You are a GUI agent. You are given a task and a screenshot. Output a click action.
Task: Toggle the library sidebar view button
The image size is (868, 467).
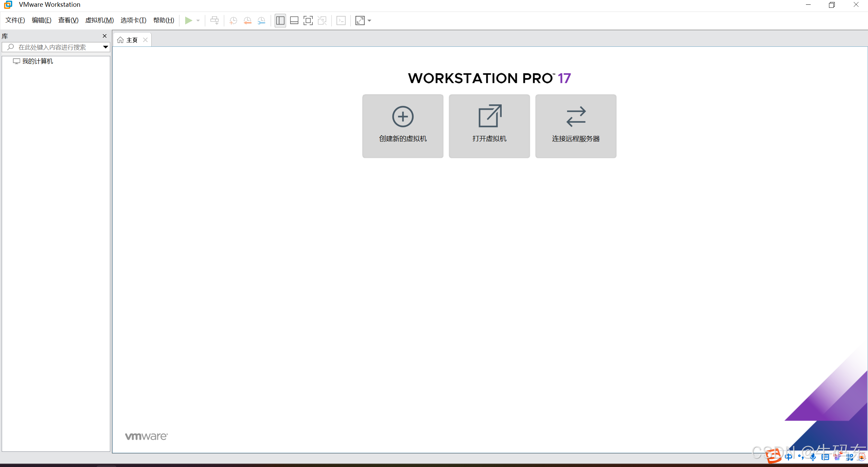click(280, 21)
